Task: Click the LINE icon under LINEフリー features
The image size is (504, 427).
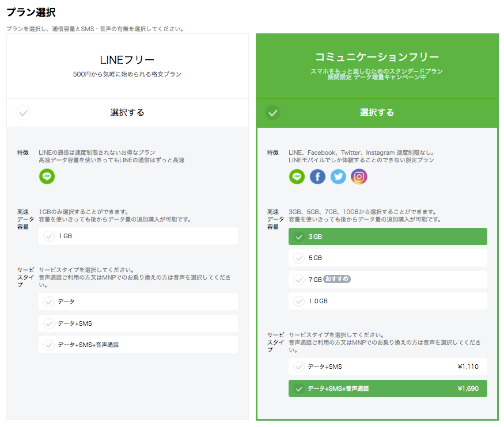Action: 47,176
